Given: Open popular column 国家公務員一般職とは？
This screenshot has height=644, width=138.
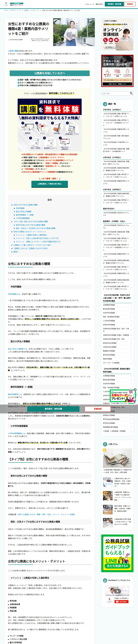Looking at the screenshot, I should 123,509.
